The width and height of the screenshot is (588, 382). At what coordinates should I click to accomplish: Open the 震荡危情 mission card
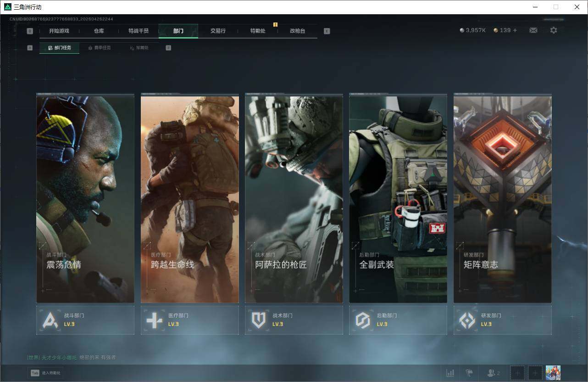85,198
